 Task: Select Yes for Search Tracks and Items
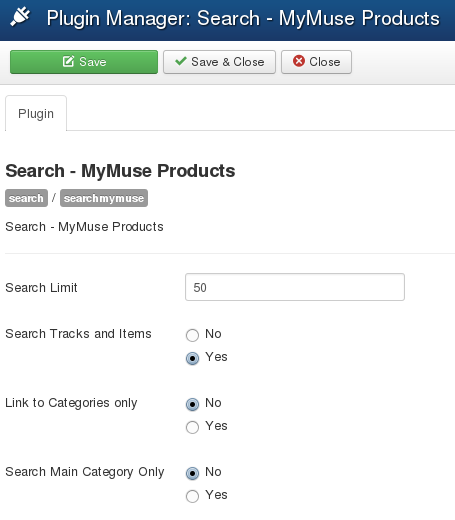pyautogui.click(x=192, y=358)
